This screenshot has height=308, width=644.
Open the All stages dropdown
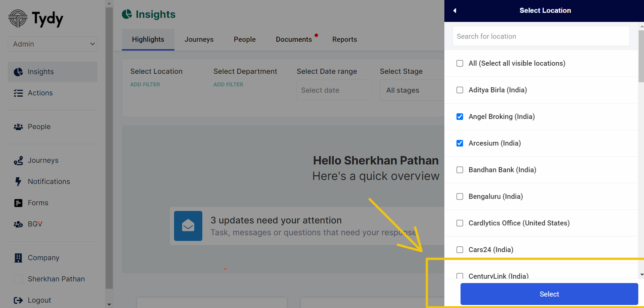(412, 90)
